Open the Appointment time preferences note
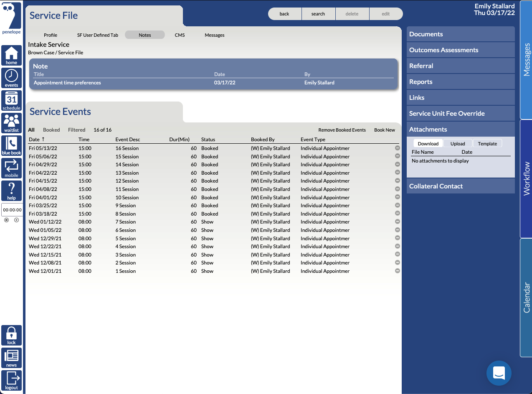The image size is (532, 394). (67, 83)
